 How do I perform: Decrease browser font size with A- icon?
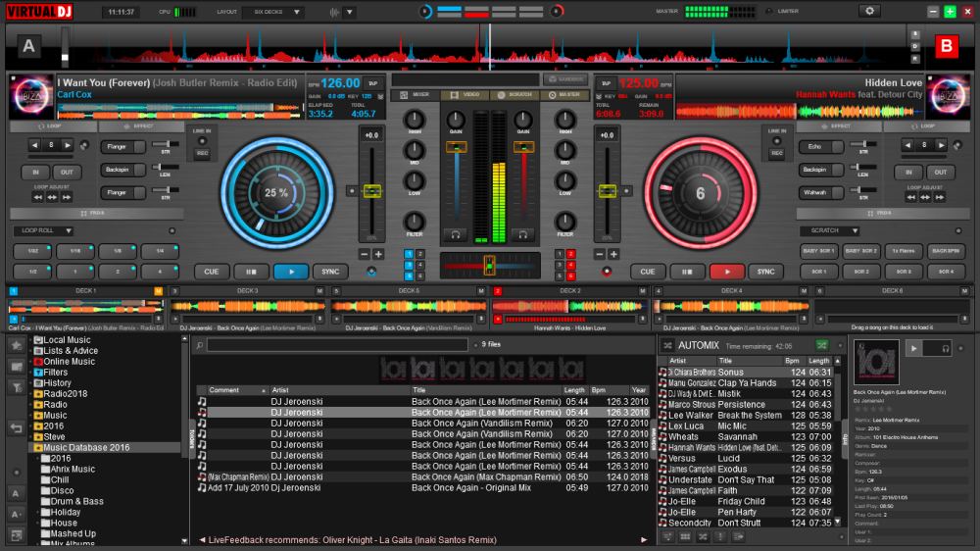[17, 514]
